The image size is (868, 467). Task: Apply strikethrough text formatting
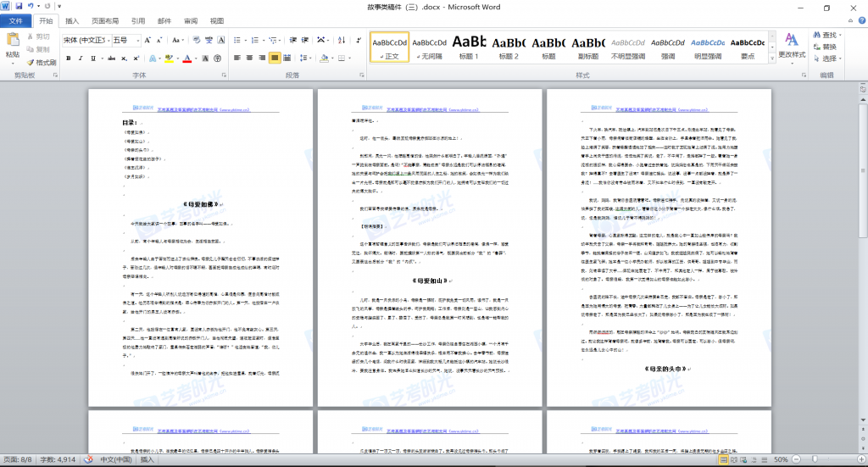tap(111, 58)
